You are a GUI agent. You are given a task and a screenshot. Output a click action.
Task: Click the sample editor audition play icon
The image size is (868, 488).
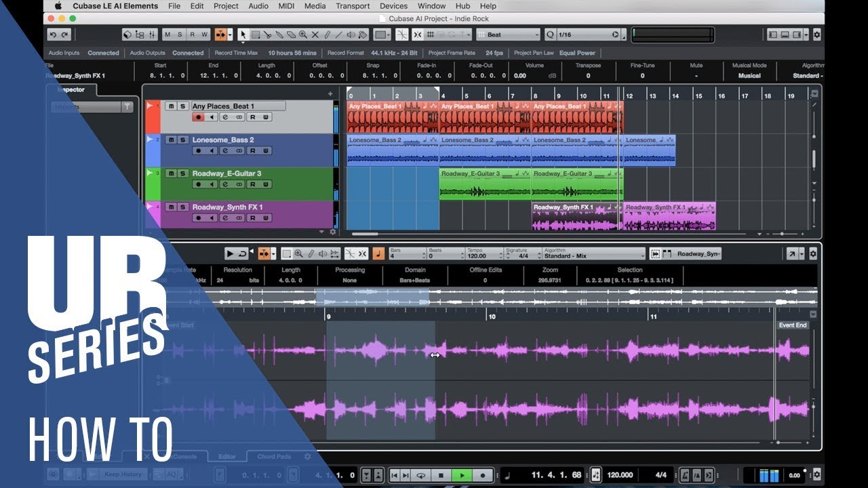231,253
